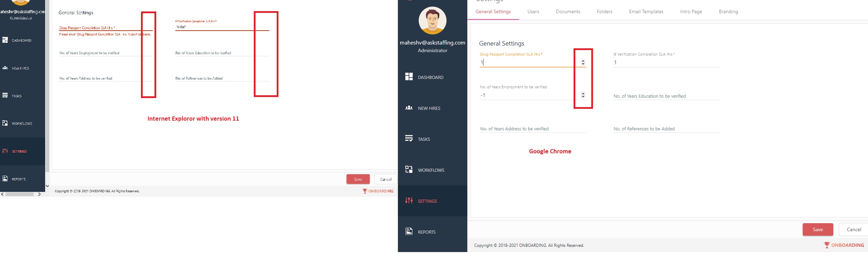Click No. of Years Employment field in Internet Explorer
Viewport: 868px width, 267px height.
click(x=106, y=53)
